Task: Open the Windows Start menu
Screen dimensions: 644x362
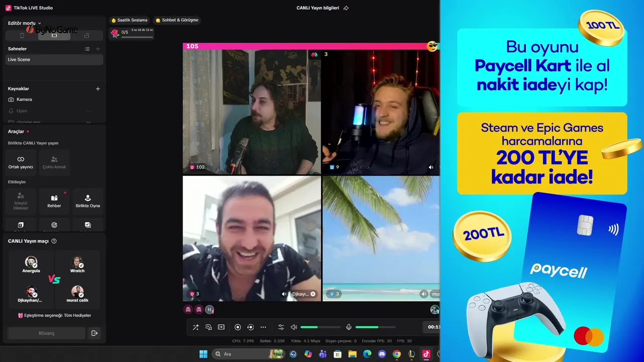Action: (203, 354)
